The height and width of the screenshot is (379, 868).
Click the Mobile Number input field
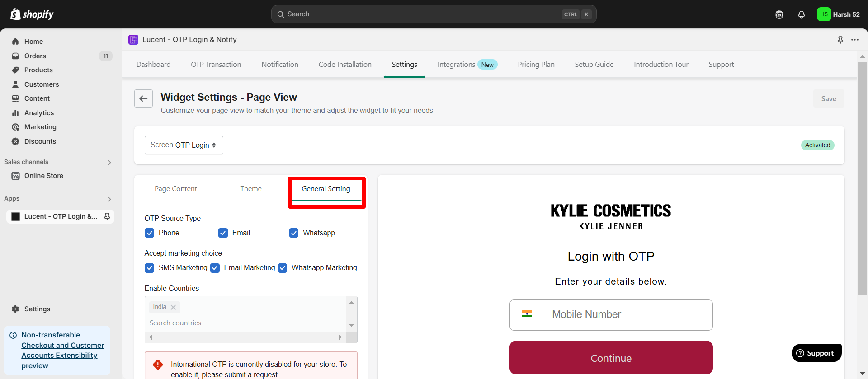point(628,314)
